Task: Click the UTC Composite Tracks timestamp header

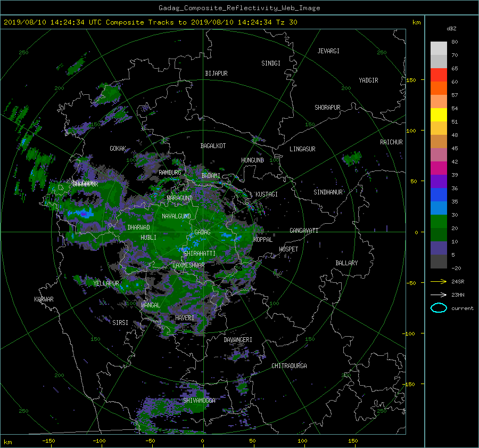Action: point(150,22)
